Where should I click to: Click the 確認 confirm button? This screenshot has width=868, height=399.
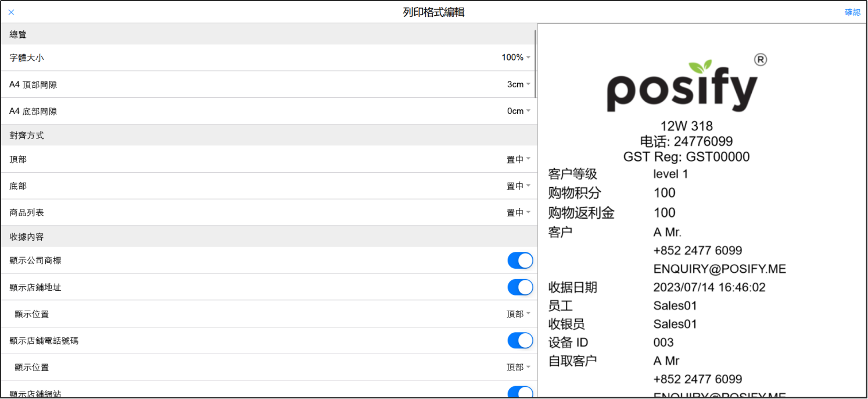852,12
